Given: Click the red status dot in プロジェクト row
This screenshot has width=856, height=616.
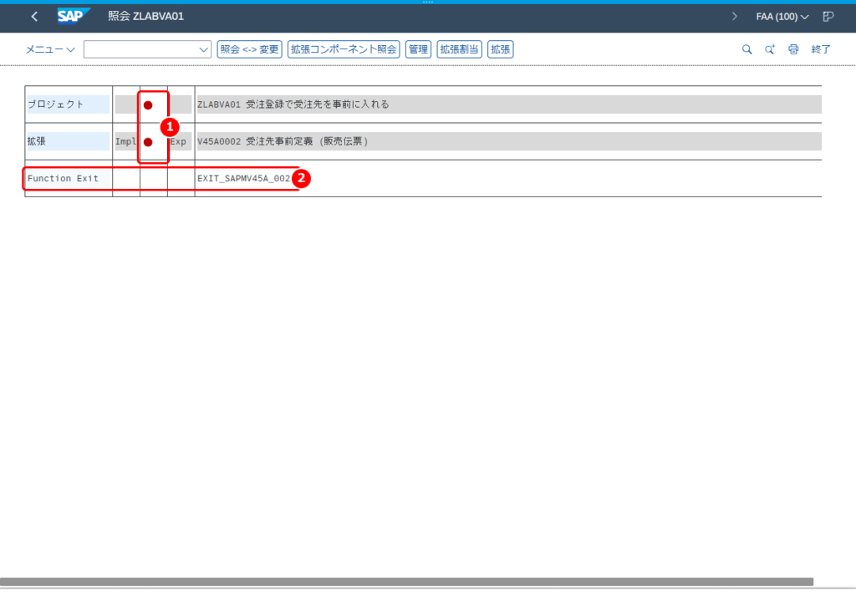Looking at the screenshot, I should [148, 105].
